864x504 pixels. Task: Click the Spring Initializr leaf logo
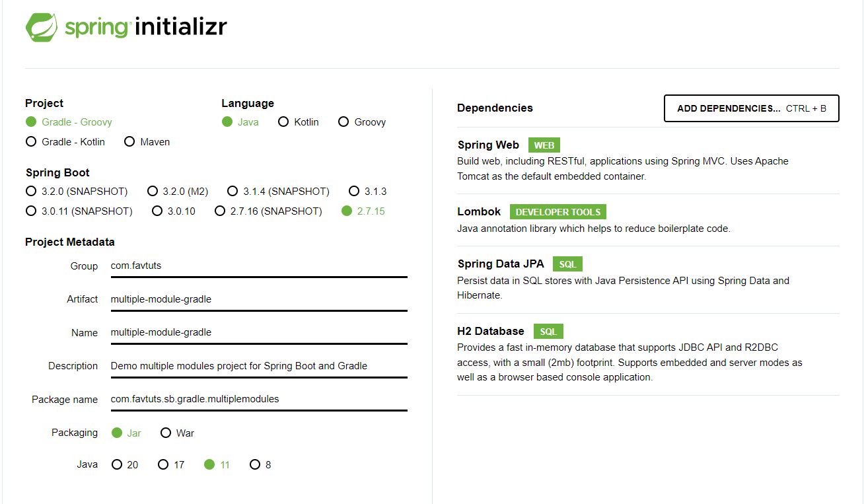tap(42, 28)
